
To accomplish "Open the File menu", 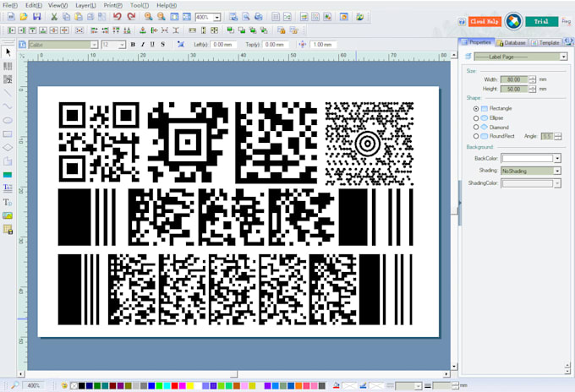I will click(x=10, y=6).
